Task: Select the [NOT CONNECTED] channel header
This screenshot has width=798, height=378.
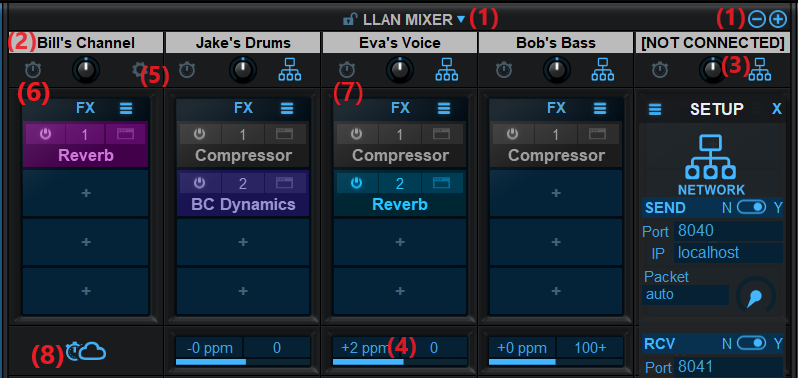Action: click(x=712, y=43)
